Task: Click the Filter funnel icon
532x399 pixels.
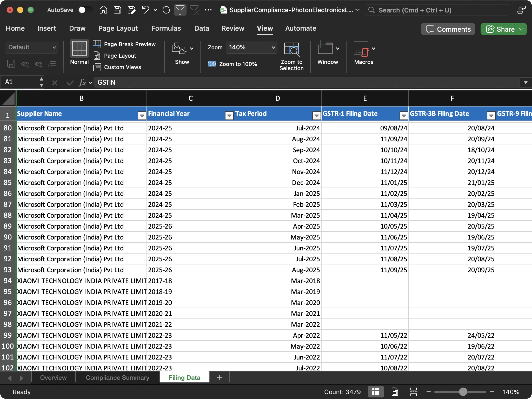Action: (x=180, y=10)
